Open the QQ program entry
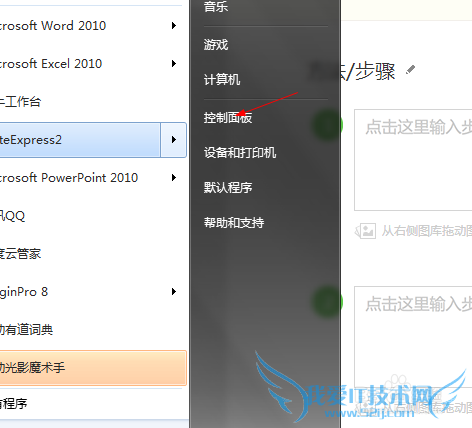This screenshot has width=472, height=428. coord(12,216)
